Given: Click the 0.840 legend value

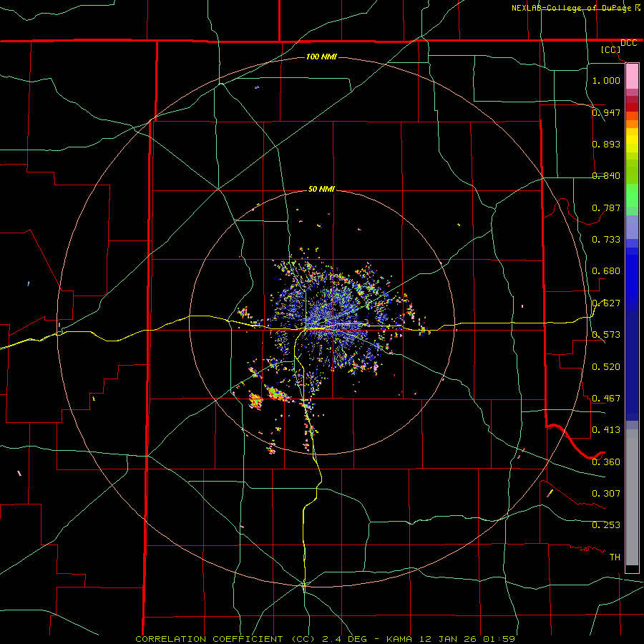Looking at the screenshot, I should (x=606, y=176).
